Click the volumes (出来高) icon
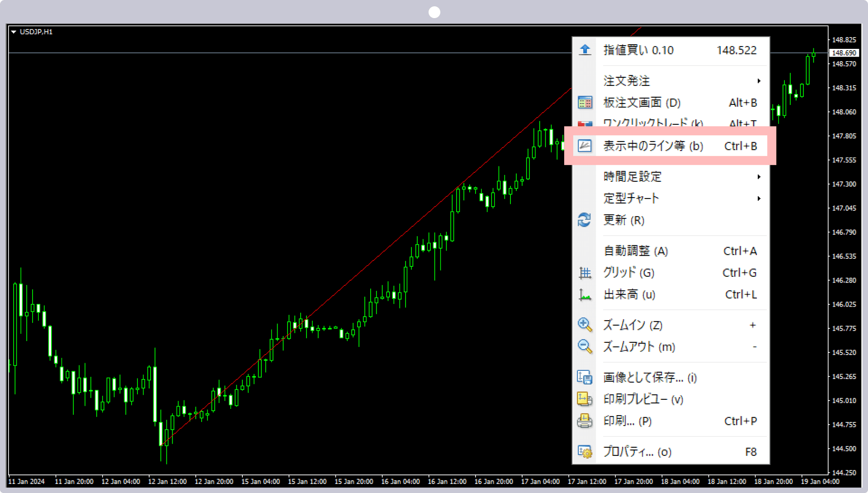Screen dimensions: 868x493 coord(585,294)
